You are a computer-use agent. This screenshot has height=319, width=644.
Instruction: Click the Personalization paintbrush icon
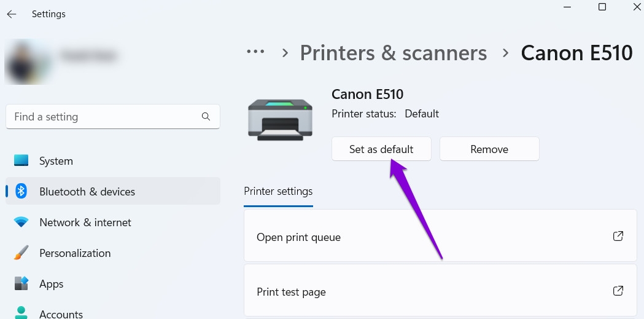click(21, 253)
